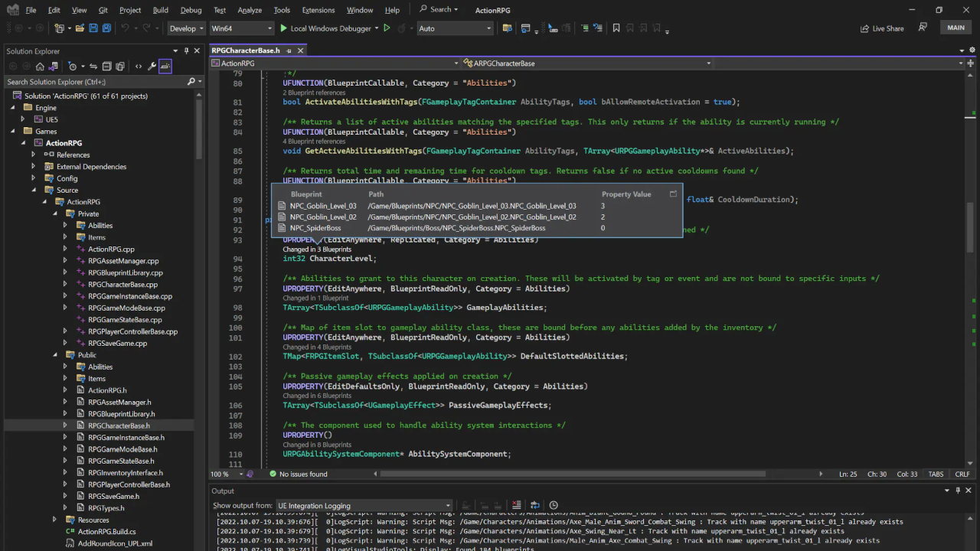Click the Undo arrow in the toolbar
The width and height of the screenshot is (980, 551).
[x=125, y=28]
